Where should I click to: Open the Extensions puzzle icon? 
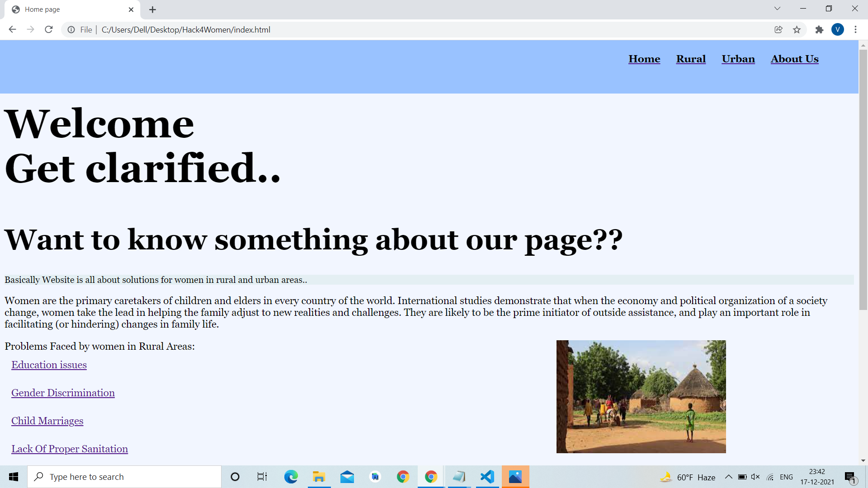coord(819,29)
